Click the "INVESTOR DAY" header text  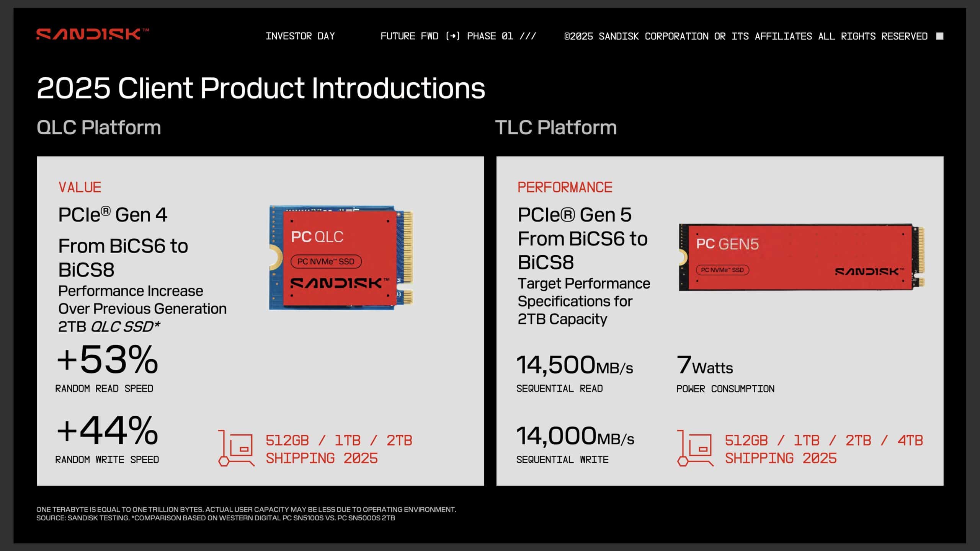tap(300, 36)
